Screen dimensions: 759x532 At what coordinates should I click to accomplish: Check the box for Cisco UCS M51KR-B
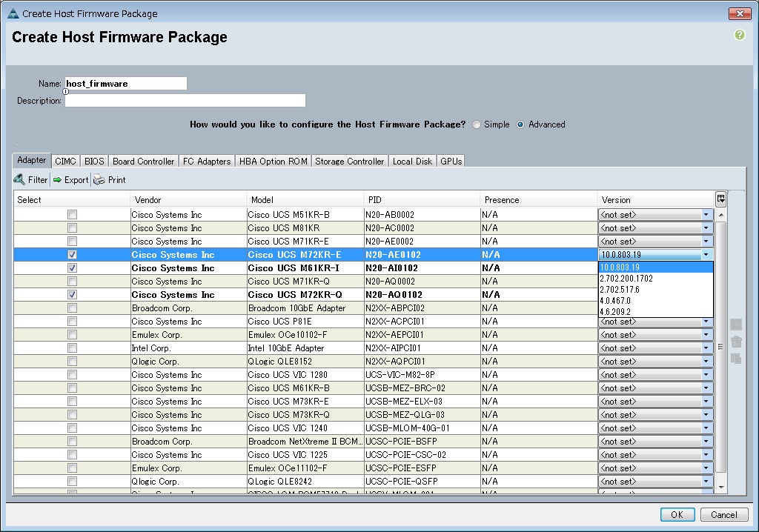tap(72, 214)
